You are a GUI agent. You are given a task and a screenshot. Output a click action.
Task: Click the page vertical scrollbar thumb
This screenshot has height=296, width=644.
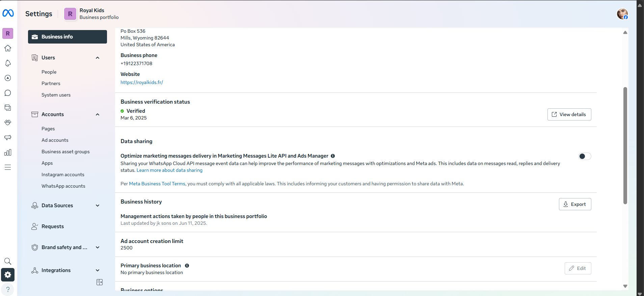click(625, 145)
